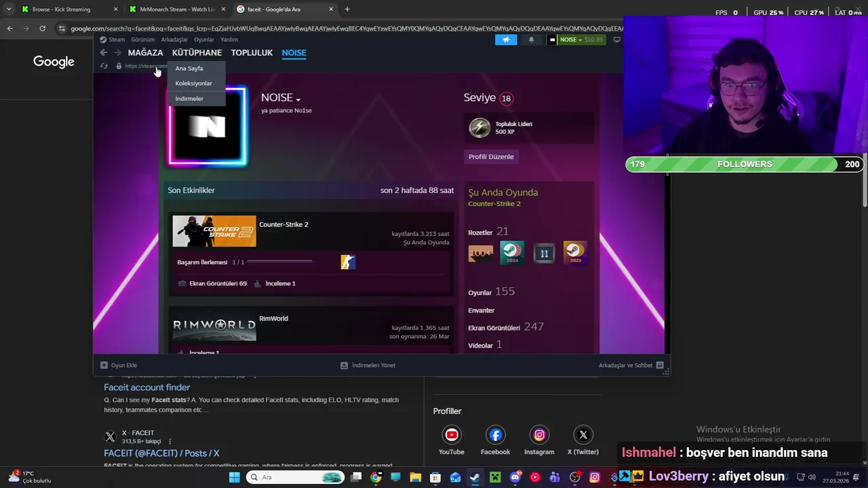Viewport: 868px width, 488px height.
Task: Open İndirmeleri Yönet
Action: pyautogui.click(x=368, y=365)
